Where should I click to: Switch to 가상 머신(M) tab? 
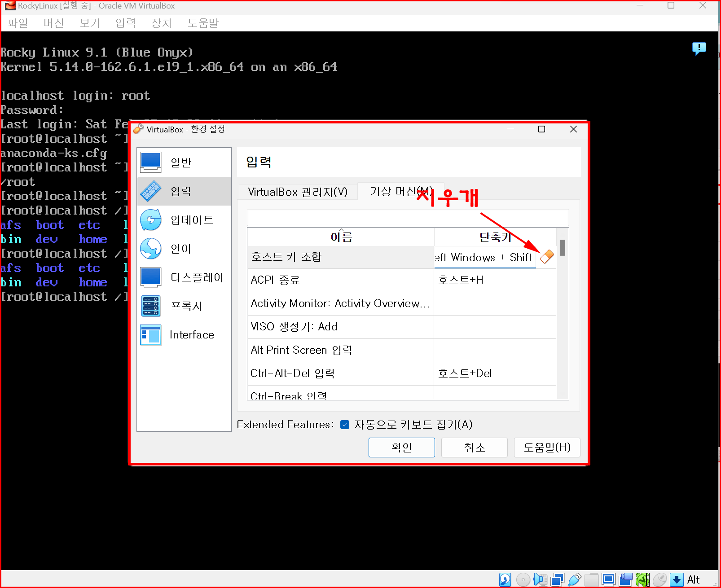coord(401,191)
